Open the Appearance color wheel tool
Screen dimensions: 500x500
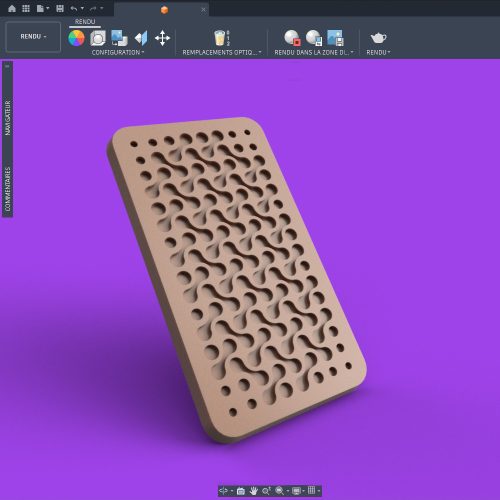coord(76,38)
